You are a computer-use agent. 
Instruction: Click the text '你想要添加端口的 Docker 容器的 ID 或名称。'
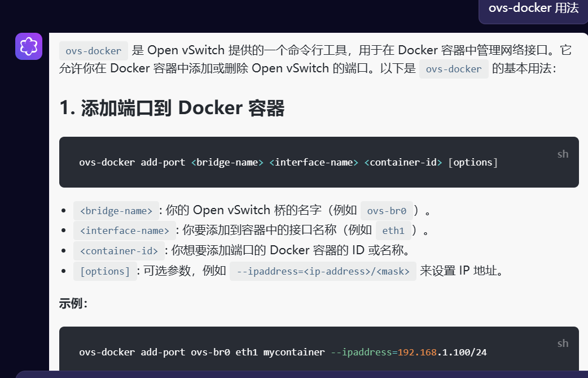click(291, 250)
